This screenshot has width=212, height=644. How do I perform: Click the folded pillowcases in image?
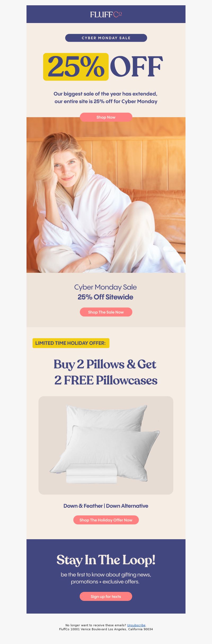tap(91, 474)
